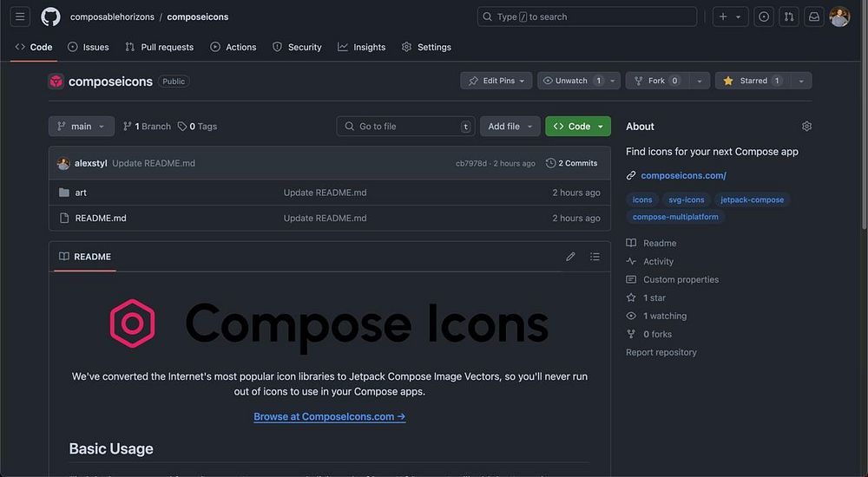Unstar the repository using the Starred button
868x477 pixels.
[753, 81]
